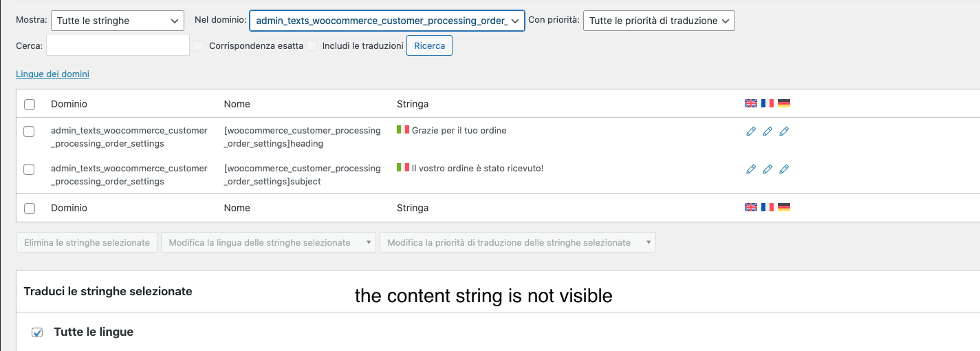Toggle the select-all checkbox in table header
This screenshot has height=351, width=980.
(30, 105)
